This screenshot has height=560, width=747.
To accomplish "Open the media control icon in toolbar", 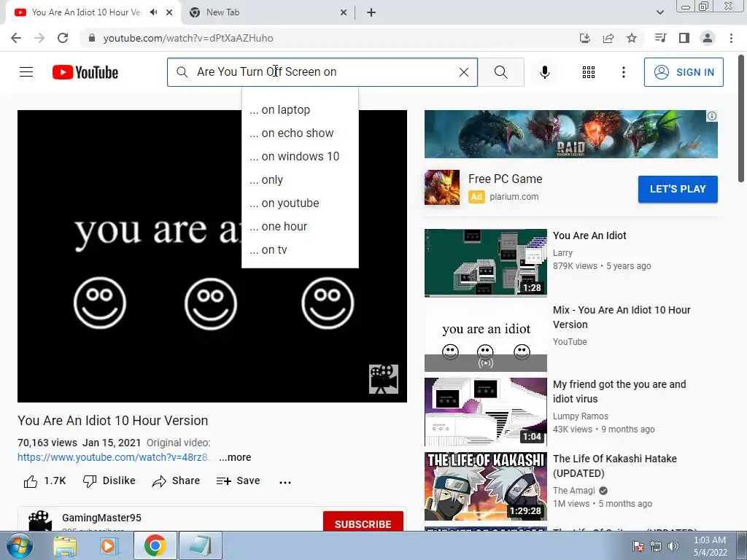I will click(x=660, y=38).
